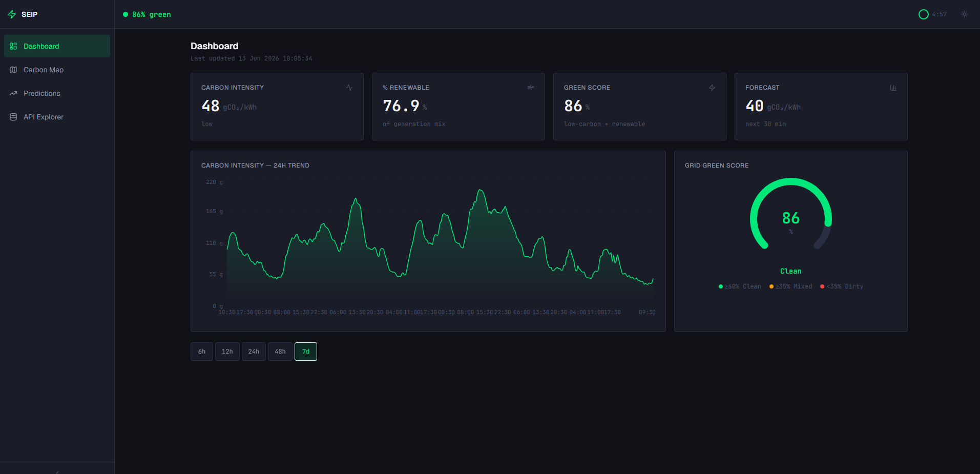The image size is (980, 474).
Task: Click the "low-carbon + renewable" caption
Action: pos(604,124)
